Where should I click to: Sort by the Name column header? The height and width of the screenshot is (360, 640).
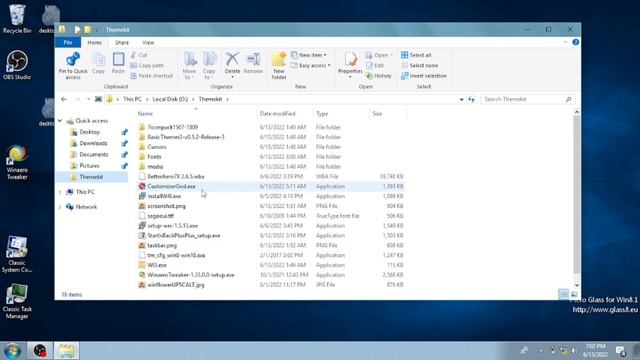196,114
